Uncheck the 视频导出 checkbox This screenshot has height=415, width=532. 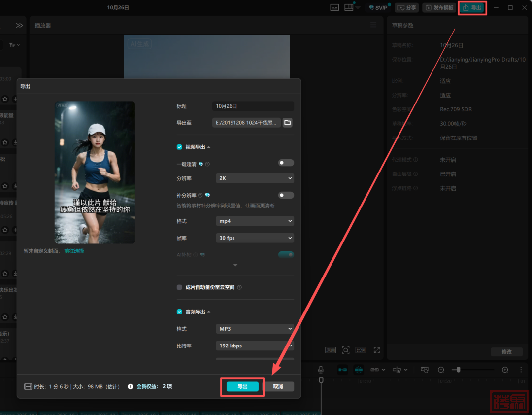[x=180, y=147]
